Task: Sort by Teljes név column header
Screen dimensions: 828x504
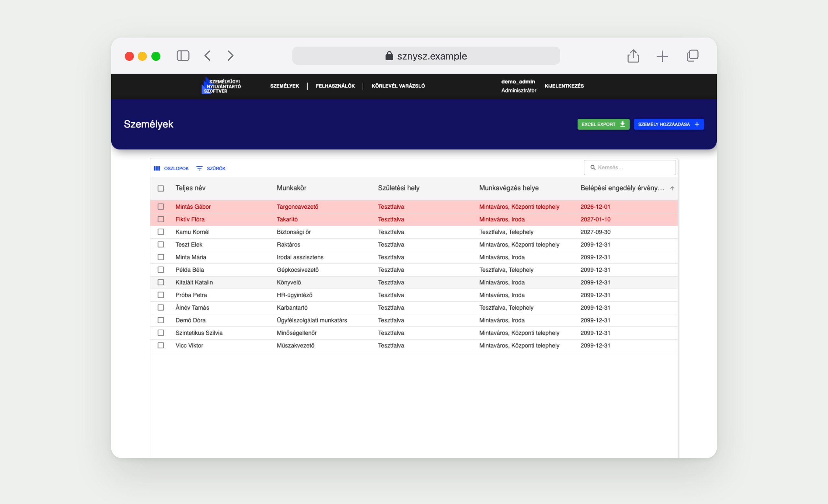Action: pos(190,188)
